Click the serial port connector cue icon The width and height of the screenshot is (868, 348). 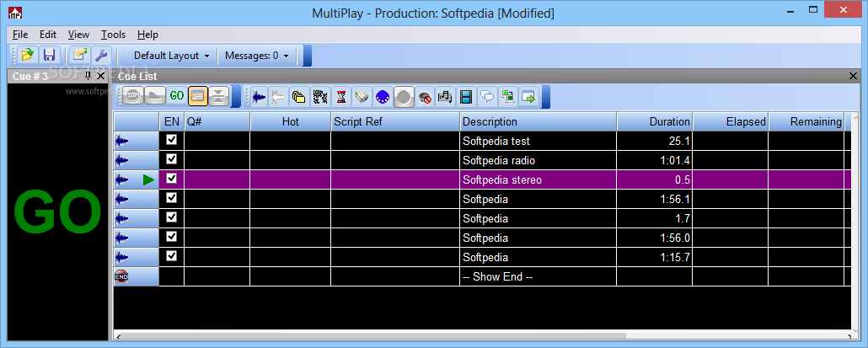click(x=362, y=97)
